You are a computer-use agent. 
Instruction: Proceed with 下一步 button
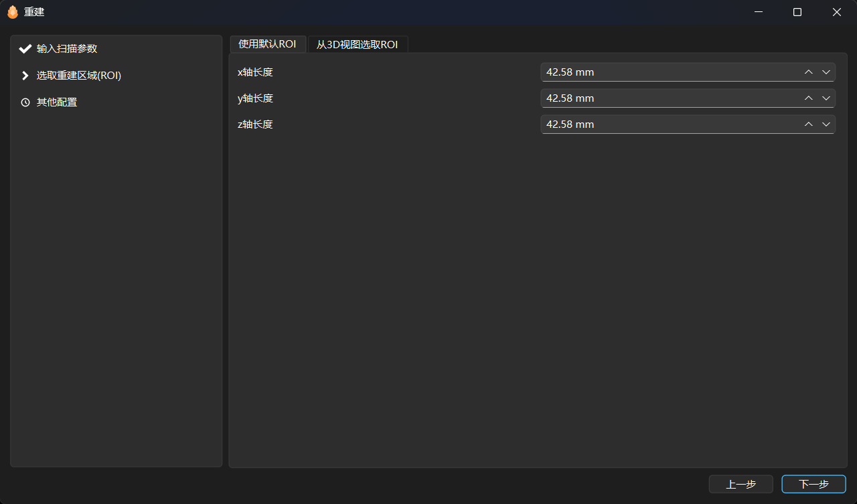click(x=813, y=484)
